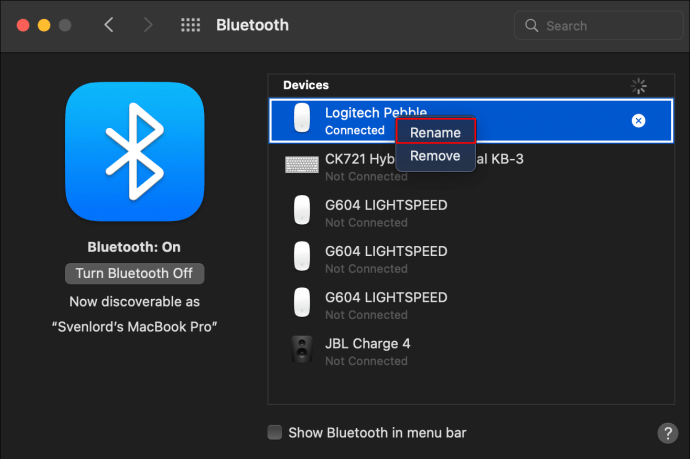Image resolution: width=690 pixels, height=459 pixels.
Task: Go forward with the right chevron
Action: click(x=148, y=25)
